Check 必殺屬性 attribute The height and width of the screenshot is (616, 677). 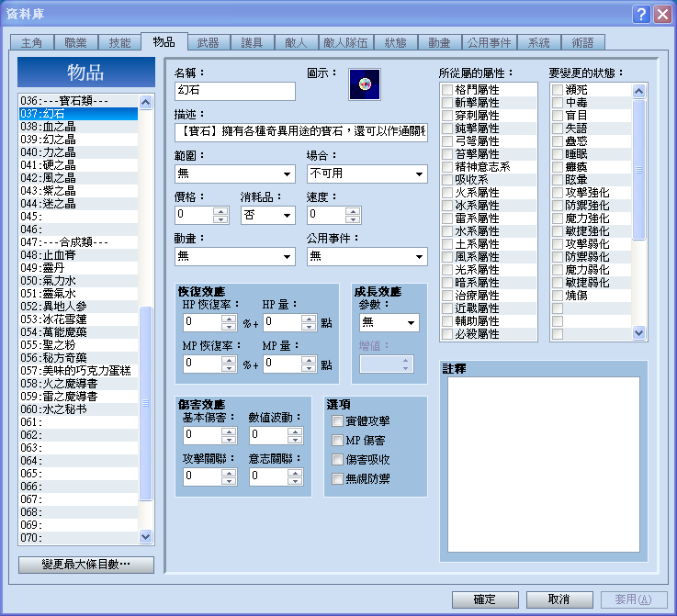coord(447,334)
